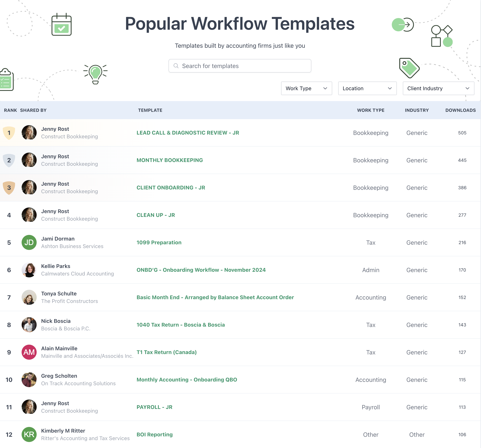
Task: Click Kimberly M Ritter's KR avatar
Action: [29, 434]
